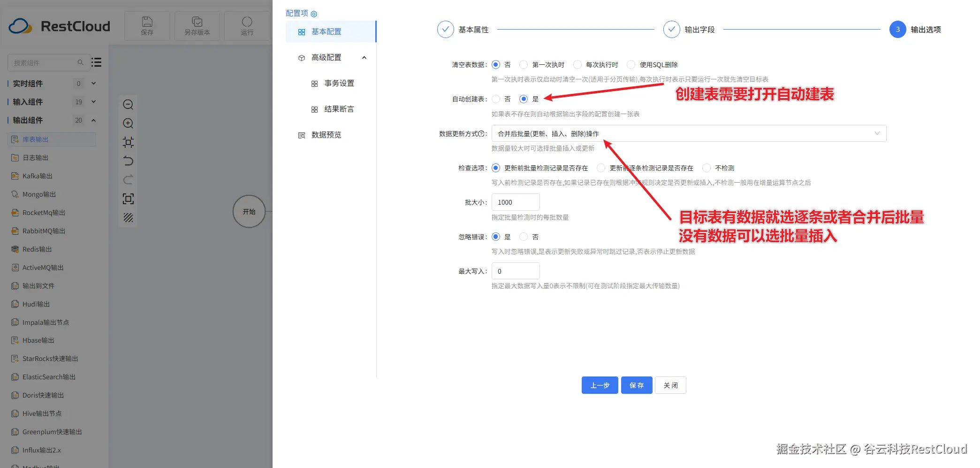This screenshot has width=980, height=468.
Task: Switch to the 数据预览 configuration section
Action: point(327,135)
